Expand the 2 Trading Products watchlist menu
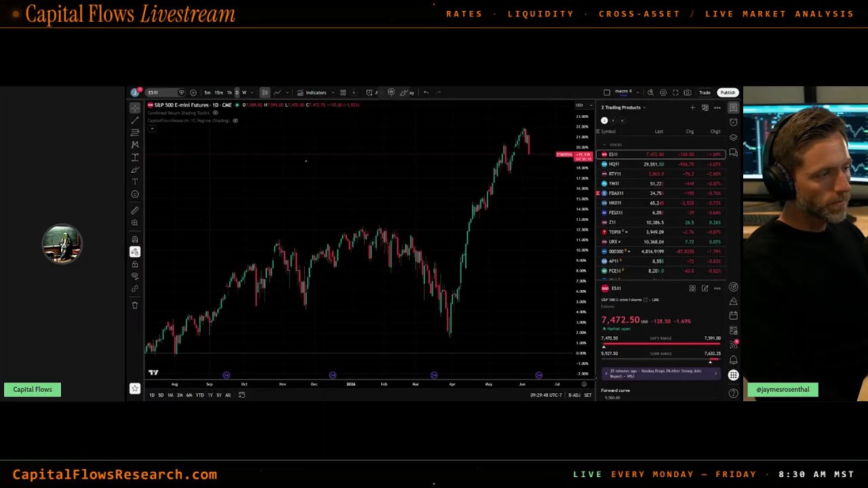 click(x=623, y=107)
